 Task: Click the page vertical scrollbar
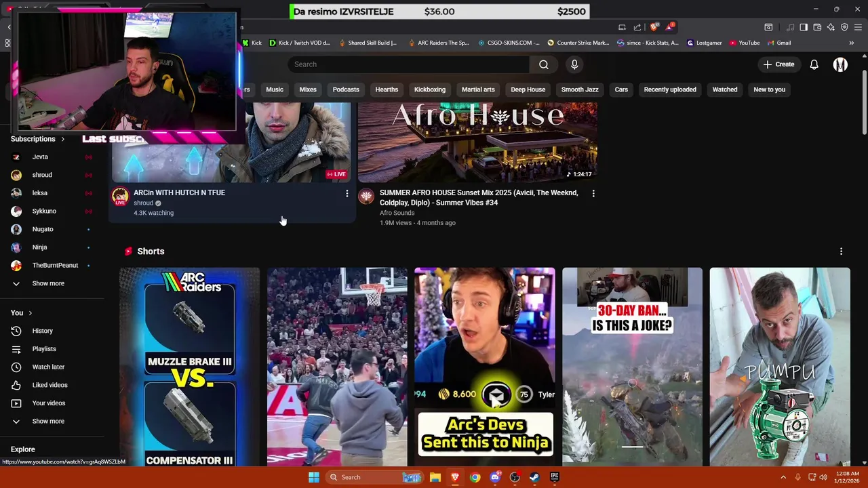coord(864,102)
